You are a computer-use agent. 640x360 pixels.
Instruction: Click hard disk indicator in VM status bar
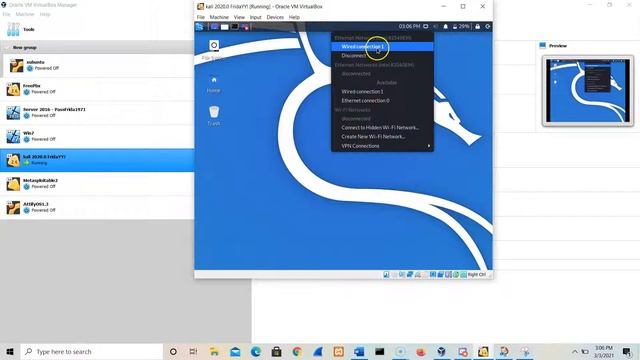coord(386,275)
